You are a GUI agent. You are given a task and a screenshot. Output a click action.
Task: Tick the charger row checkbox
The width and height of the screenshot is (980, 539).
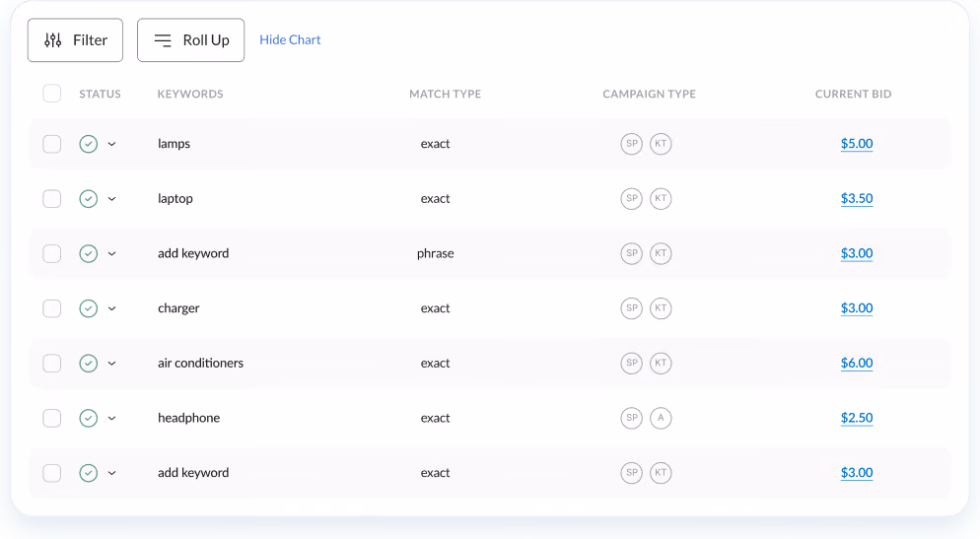(52, 308)
